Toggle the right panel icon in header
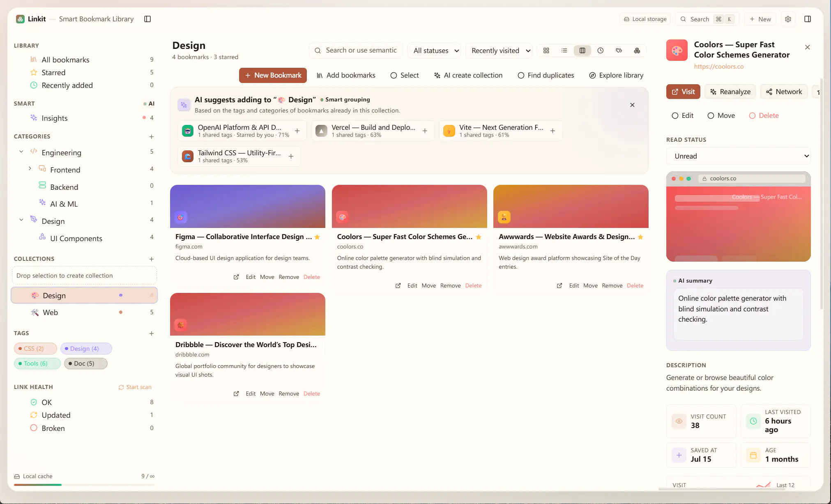 807,19
